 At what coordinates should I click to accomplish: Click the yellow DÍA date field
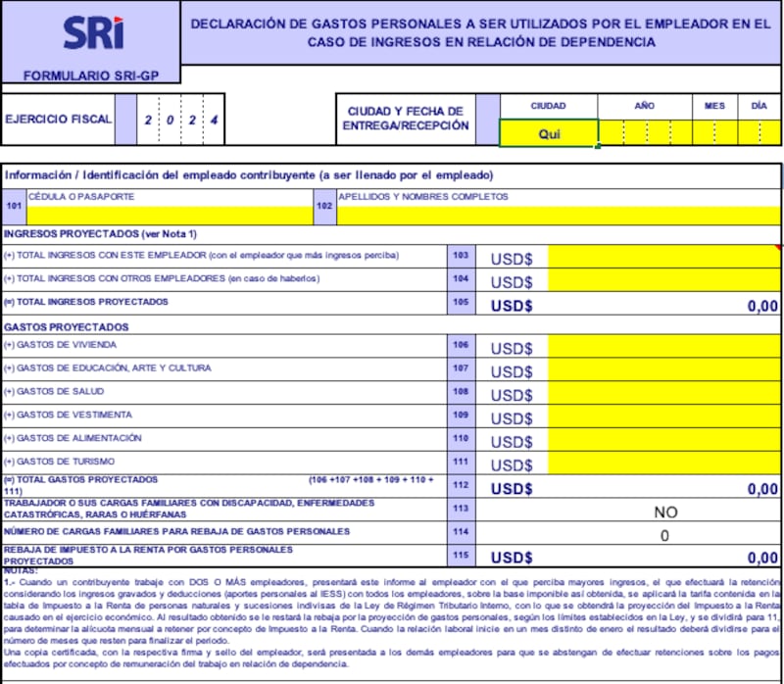click(759, 132)
